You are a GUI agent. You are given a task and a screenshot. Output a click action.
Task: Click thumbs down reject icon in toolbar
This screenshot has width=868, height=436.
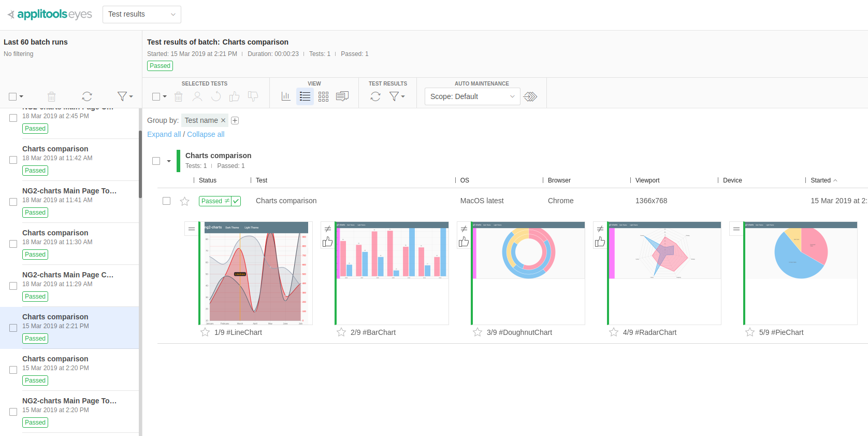click(253, 96)
